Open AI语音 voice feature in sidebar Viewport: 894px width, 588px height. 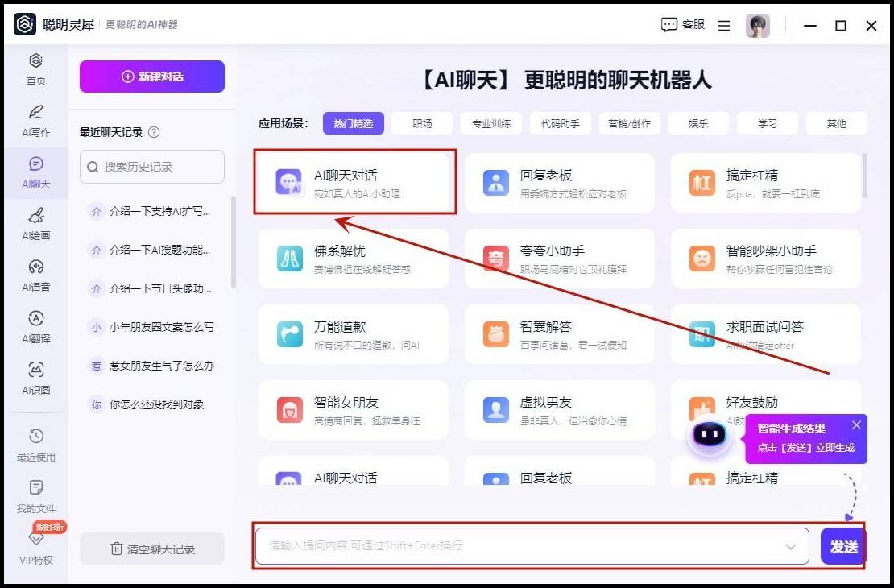click(x=35, y=275)
